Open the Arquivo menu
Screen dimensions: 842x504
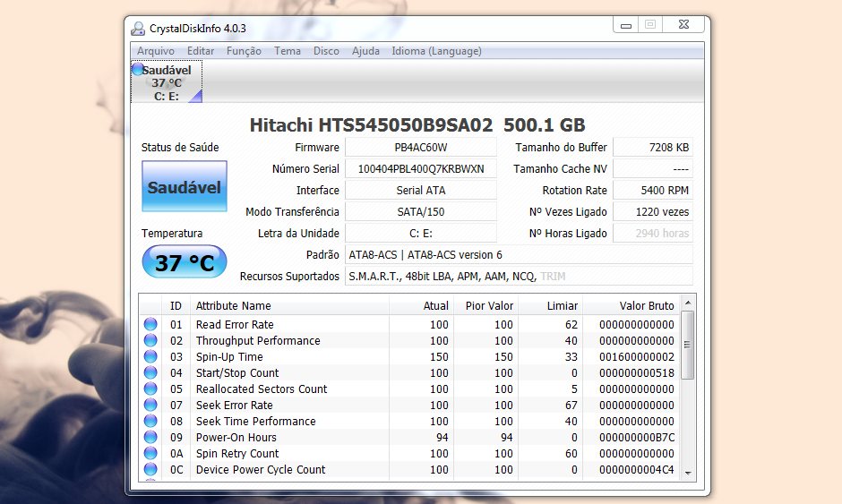pyautogui.click(x=156, y=51)
